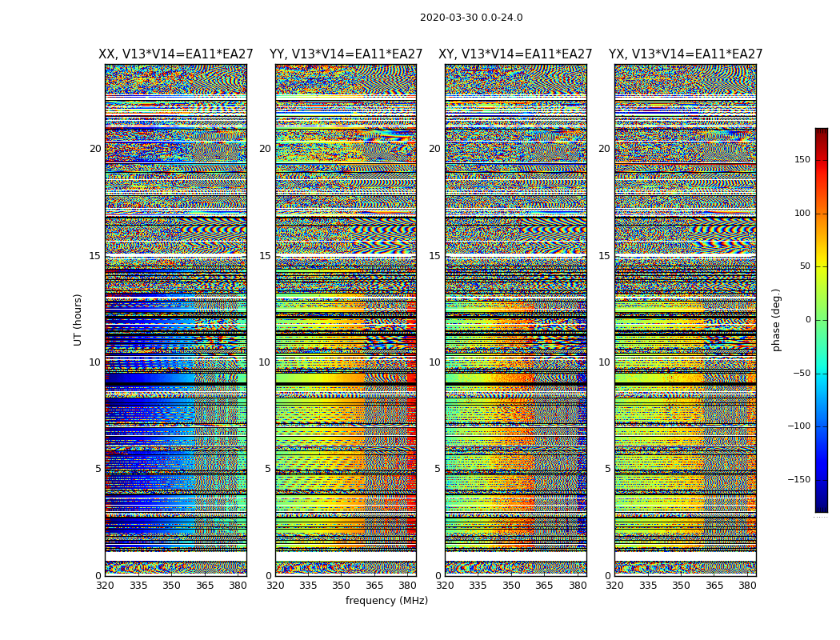The height and width of the screenshot is (640, 840).
Task: Click YY panel x-axis tick 365
Action: pyautogui.click(x=374, y=586)
